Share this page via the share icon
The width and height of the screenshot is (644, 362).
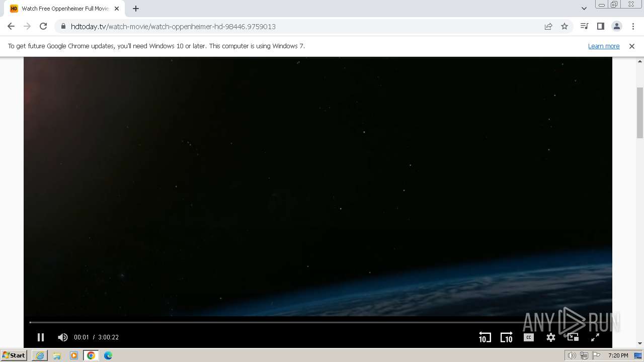pyautogui.click(x=548, y=27)
